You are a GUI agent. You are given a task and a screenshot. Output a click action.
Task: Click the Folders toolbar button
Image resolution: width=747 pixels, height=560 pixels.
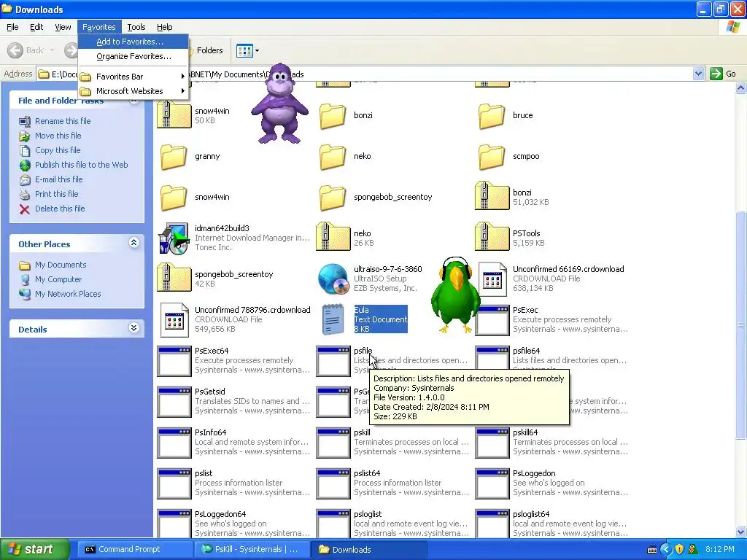(206, 50)
